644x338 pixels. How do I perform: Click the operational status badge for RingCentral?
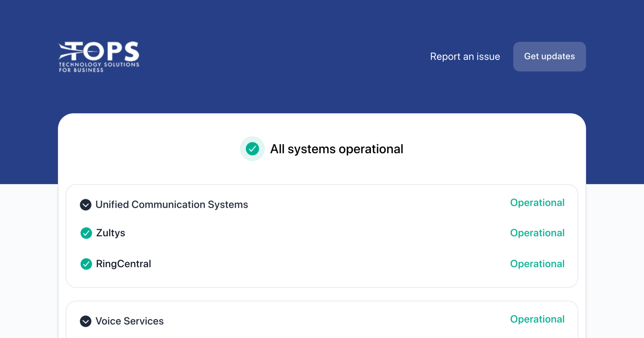tap(537, 264)
